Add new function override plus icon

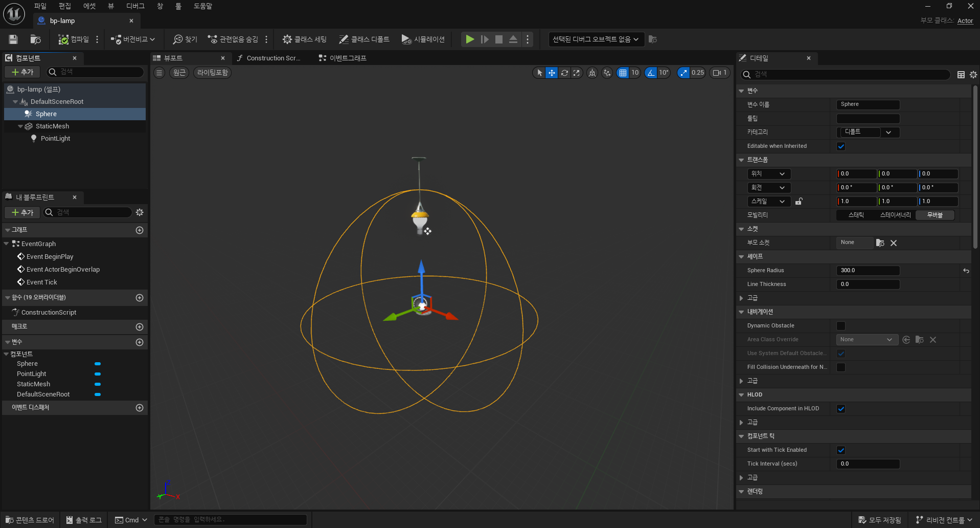[x=140, y=298]
